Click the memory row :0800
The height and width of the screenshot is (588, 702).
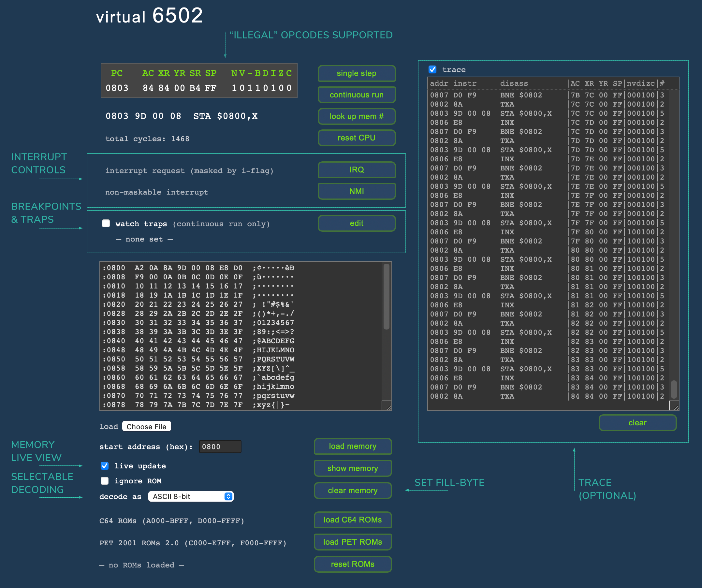tap(198, 268)
